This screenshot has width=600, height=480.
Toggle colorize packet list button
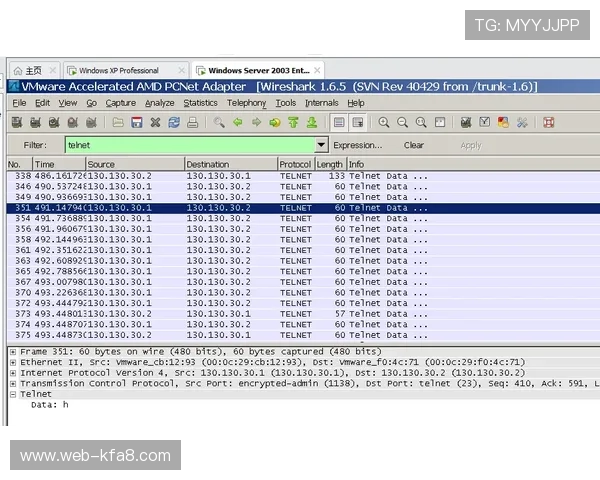339,123
